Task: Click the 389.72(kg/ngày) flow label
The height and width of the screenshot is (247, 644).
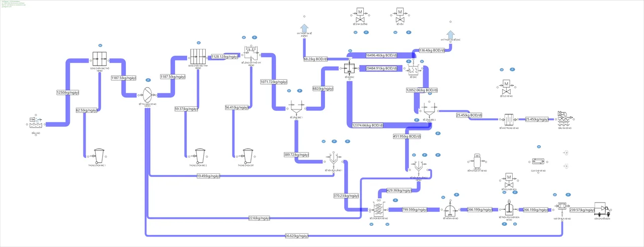Action: [x=296, y=155]
